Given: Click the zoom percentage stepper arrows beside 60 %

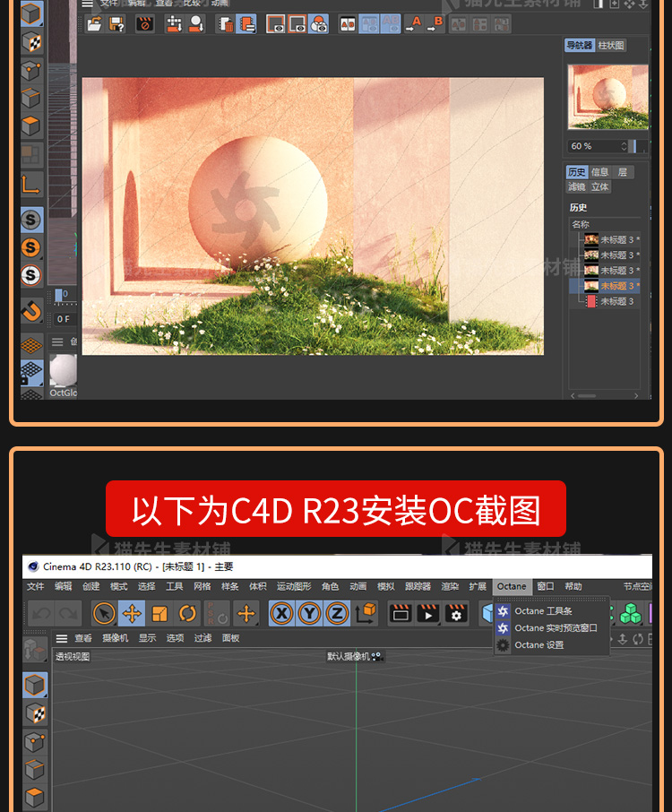Looking at the screenshot, I should coord(624,146).
